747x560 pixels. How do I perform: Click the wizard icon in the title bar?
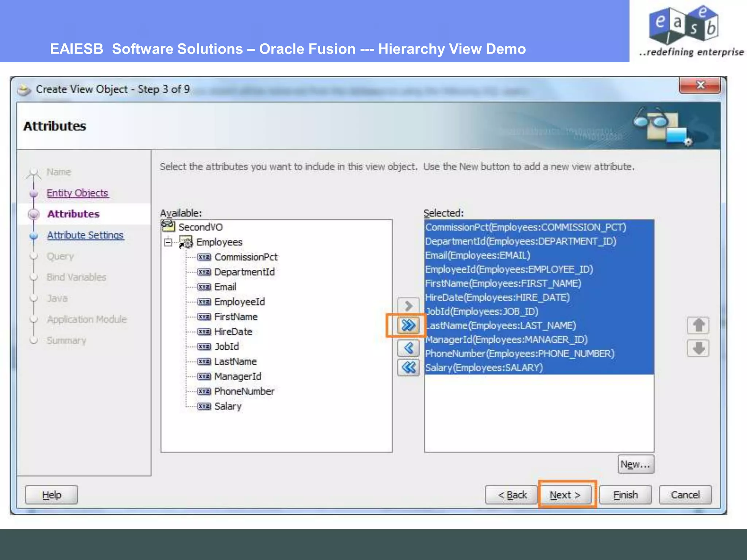24,90
